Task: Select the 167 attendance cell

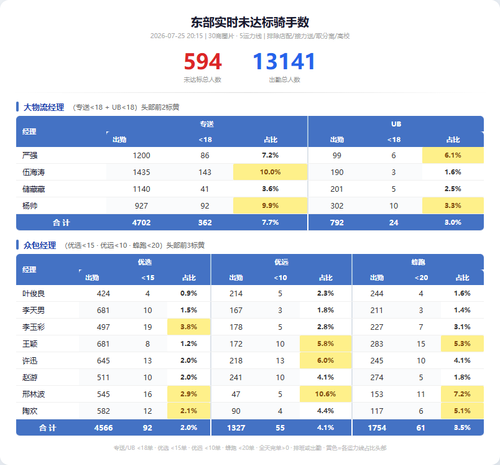Action: tap(236, 310)
